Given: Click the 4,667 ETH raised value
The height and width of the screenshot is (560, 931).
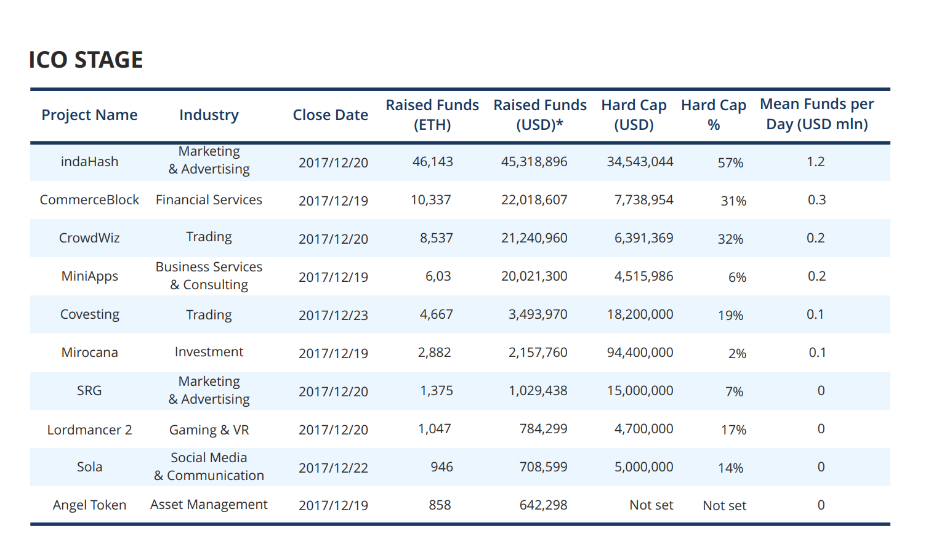Looking at the screenshot, I should (x=437, y=314).
